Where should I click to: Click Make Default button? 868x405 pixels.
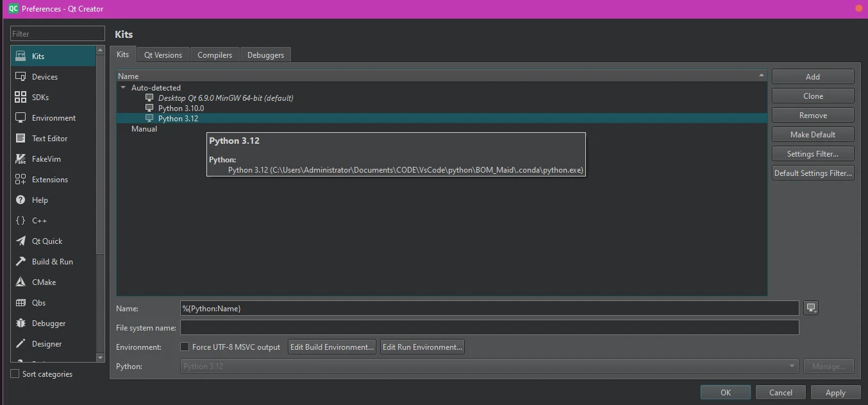pyautogui.click(x=813, y=134)
